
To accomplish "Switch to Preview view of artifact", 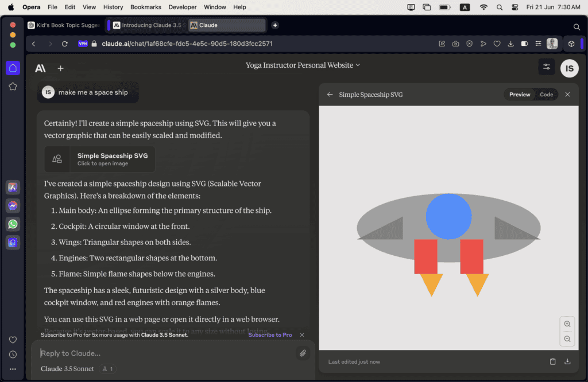I will [x=519, y=95].
